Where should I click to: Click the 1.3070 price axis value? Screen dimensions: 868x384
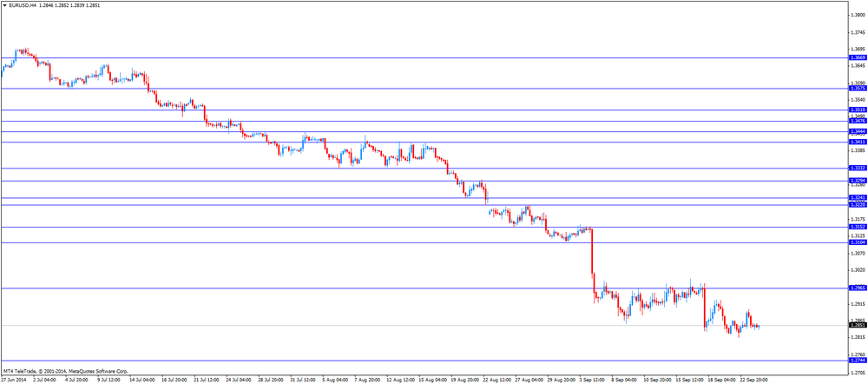858,254
